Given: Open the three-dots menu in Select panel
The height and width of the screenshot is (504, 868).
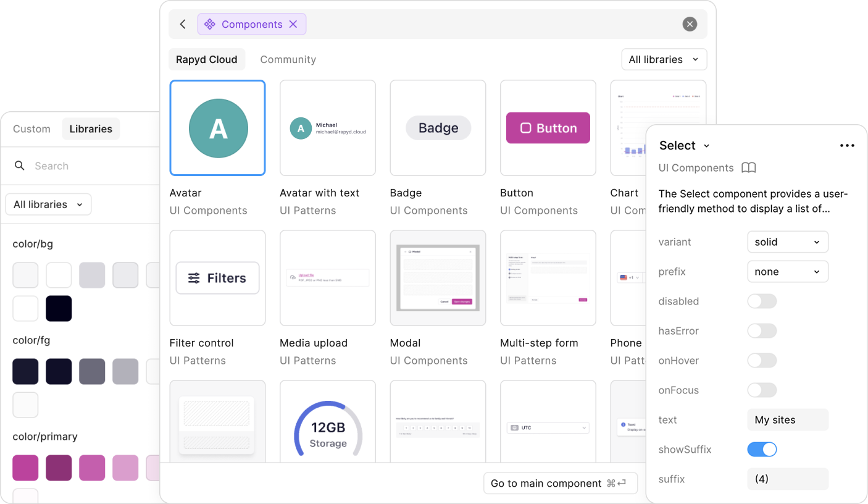Looking at the screenshot, I should coord(847,146).
